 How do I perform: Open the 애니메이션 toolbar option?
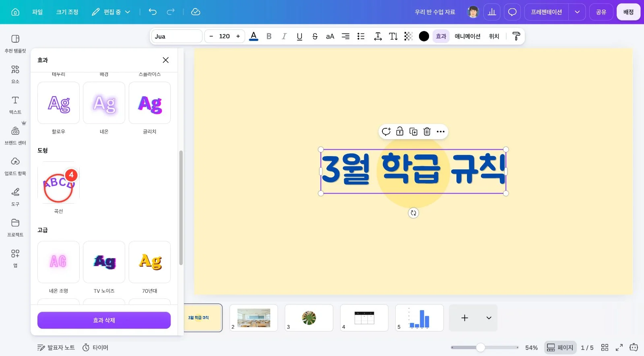468,36
